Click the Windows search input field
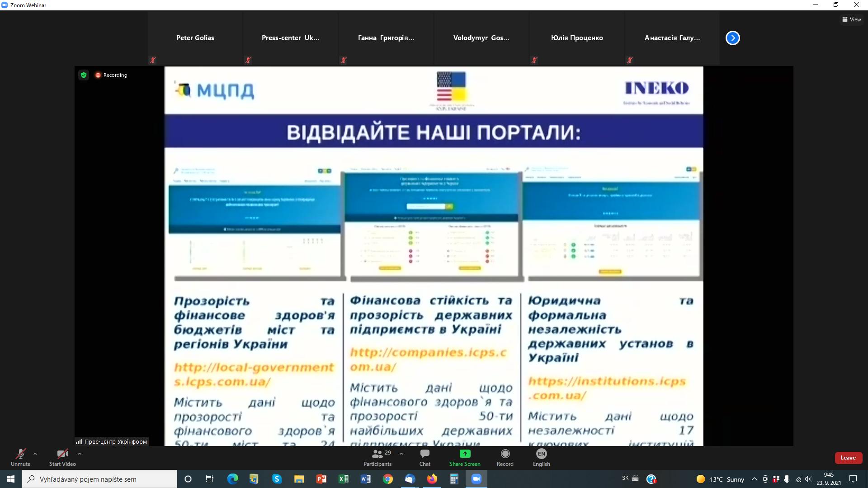 click(99, 479)
